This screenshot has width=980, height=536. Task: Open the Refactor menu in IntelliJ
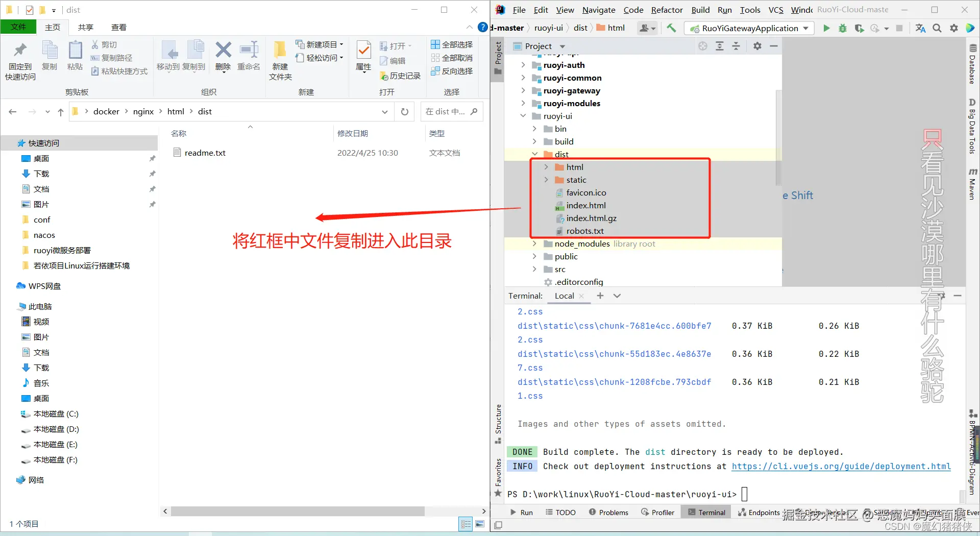[x=667, y=10]
